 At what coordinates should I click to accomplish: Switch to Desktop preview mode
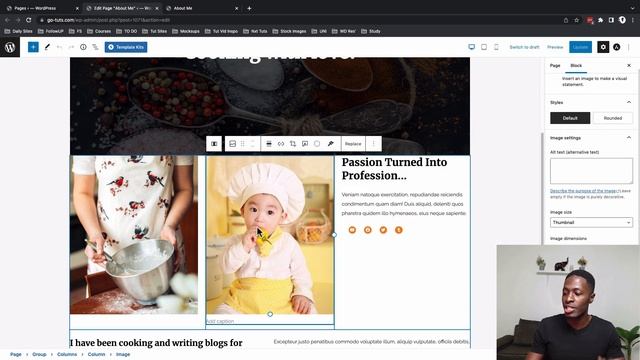[x=471, y=47]
